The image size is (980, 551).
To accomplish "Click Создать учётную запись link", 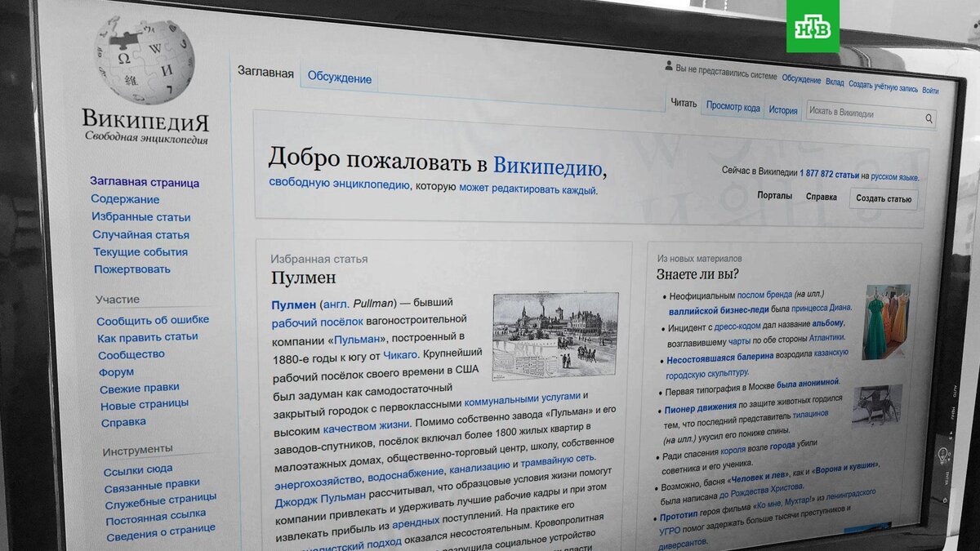I will pyautogui.click(x=883, y=87).
